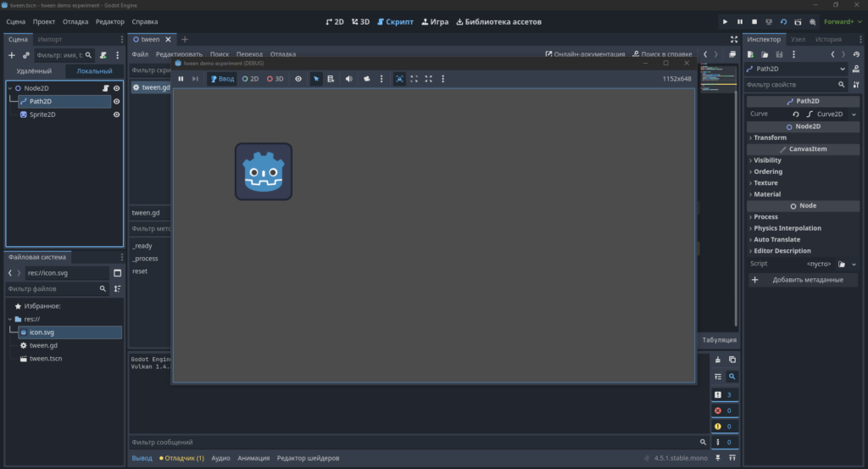The height and width of the screenshot is (469, 868).
Task: Open object history icon in Inspector
Action: point(856,54)
